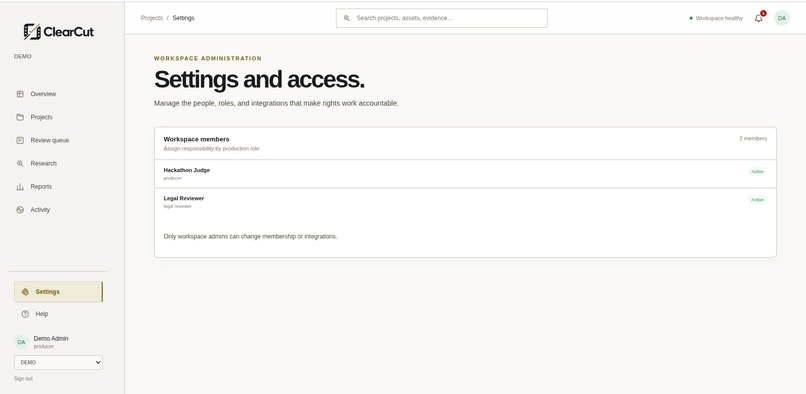Open Projects via its folder icon
This screenshot has width=806, height=394.
click(20, 117)
